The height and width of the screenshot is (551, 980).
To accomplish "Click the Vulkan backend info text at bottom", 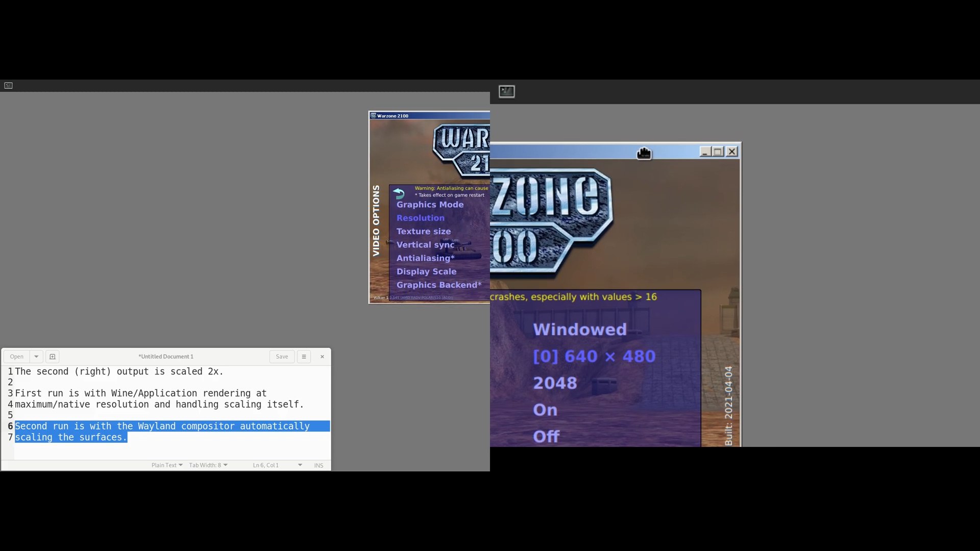I will coord(413,297).
